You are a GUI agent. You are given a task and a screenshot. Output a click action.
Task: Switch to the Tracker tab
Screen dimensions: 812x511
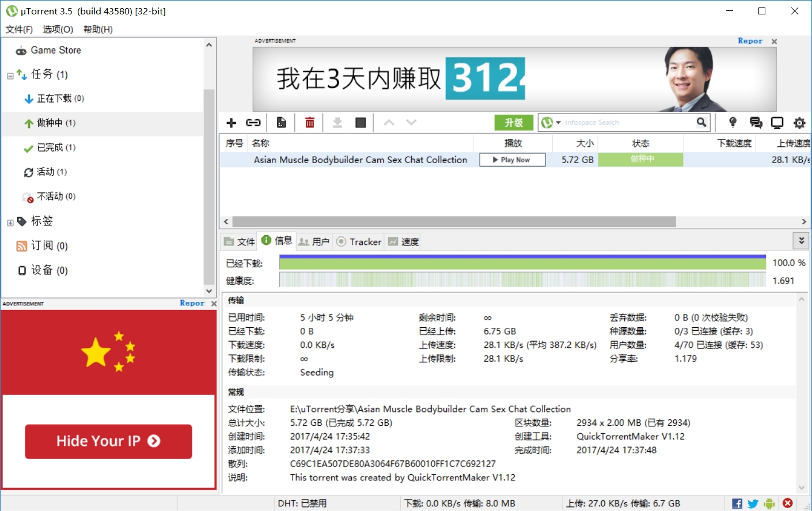coord(359,242)
